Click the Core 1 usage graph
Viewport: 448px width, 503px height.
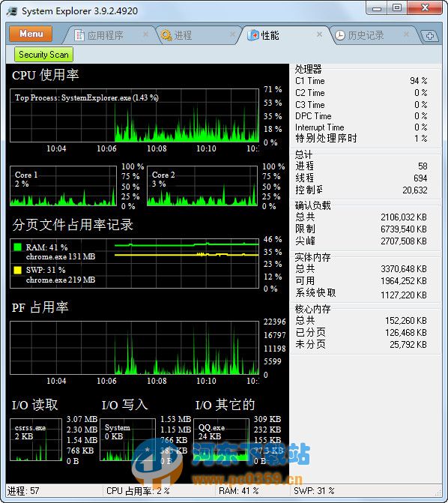coord(63,186)
